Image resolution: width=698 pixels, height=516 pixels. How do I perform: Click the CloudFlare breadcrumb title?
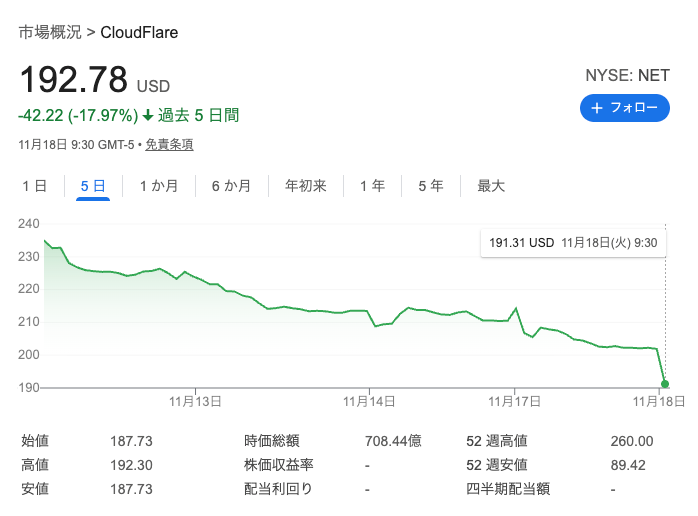coord(139,33)
